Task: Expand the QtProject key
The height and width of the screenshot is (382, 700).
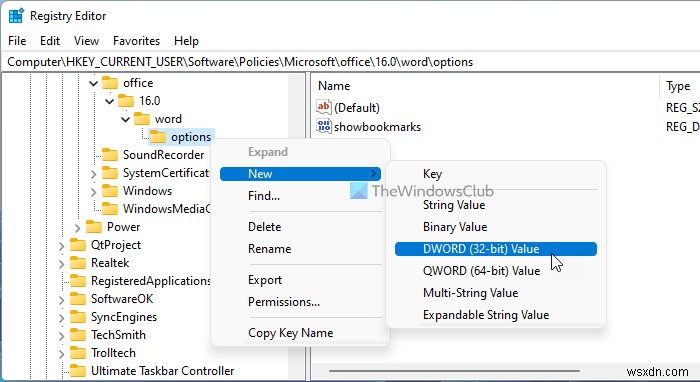Action: (x=61, y=245)
